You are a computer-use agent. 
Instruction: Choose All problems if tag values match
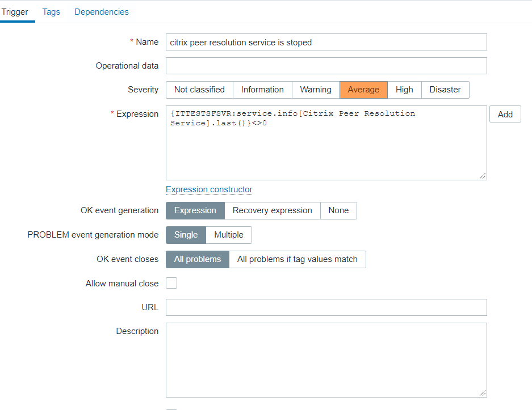(298, 259)
